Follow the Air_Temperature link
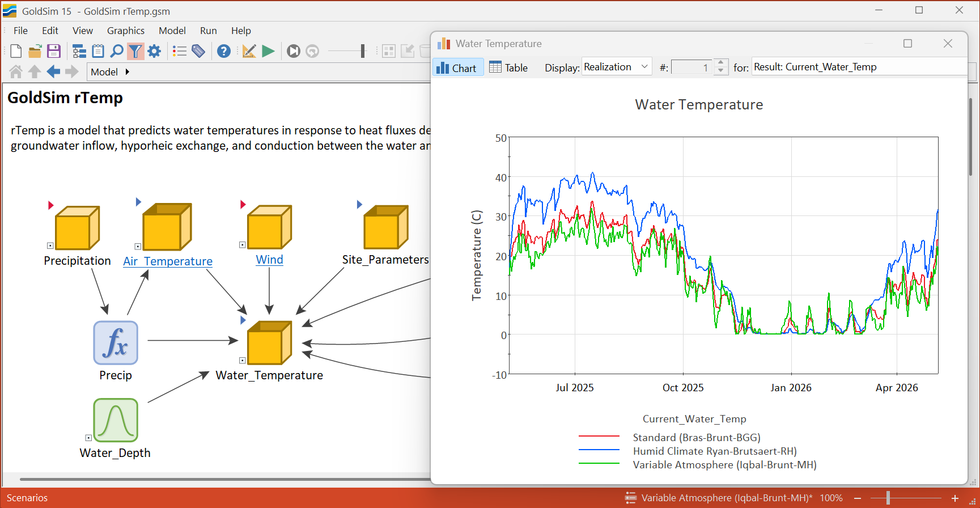Screen dimensions: 980x508 168,261
